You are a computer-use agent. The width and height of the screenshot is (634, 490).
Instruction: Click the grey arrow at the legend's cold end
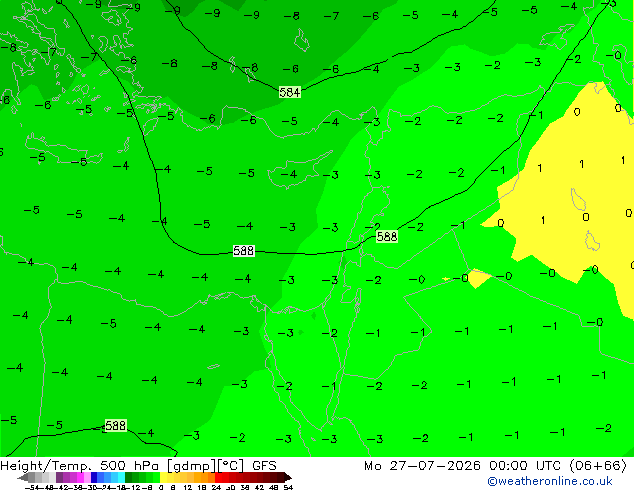click(23, 477)
